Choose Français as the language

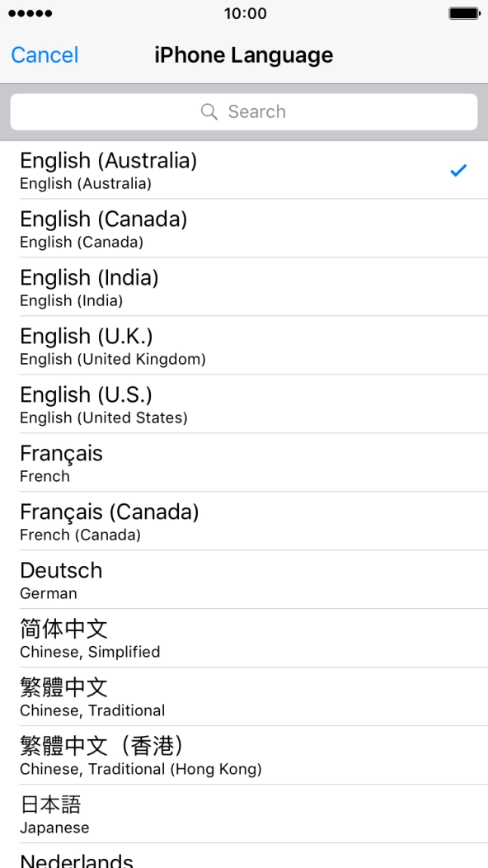pos(244,463)
